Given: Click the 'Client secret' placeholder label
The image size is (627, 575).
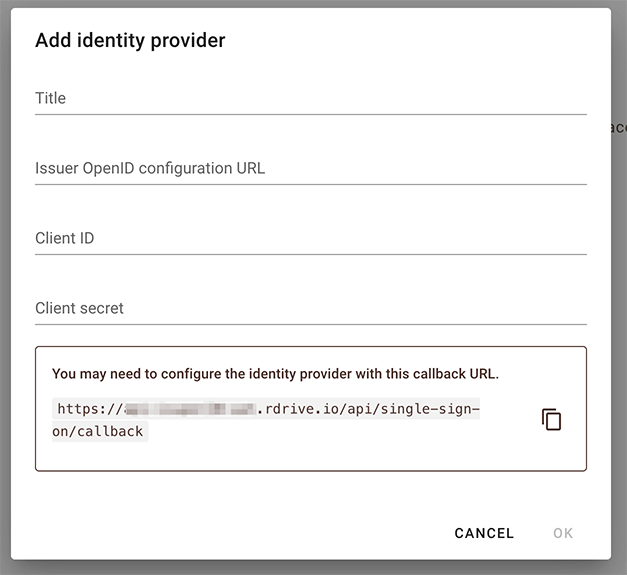Looking at the screenshot, I should (79, 308).
